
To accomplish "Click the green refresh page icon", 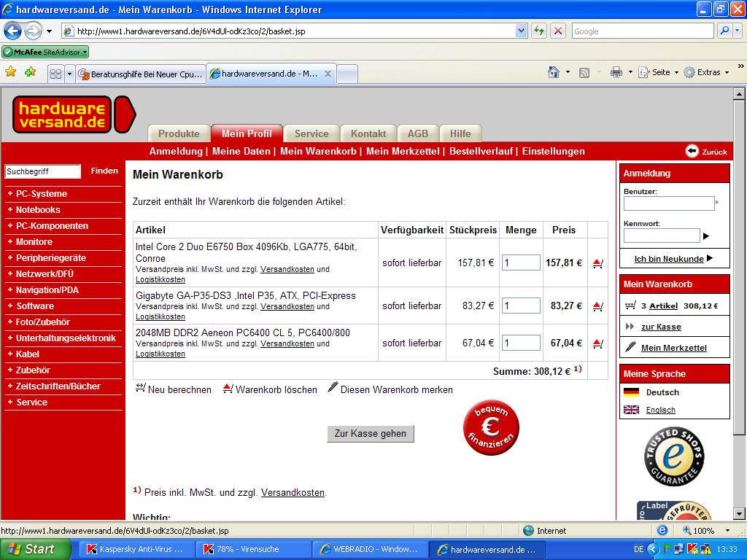I will click(x=539, y=31).
